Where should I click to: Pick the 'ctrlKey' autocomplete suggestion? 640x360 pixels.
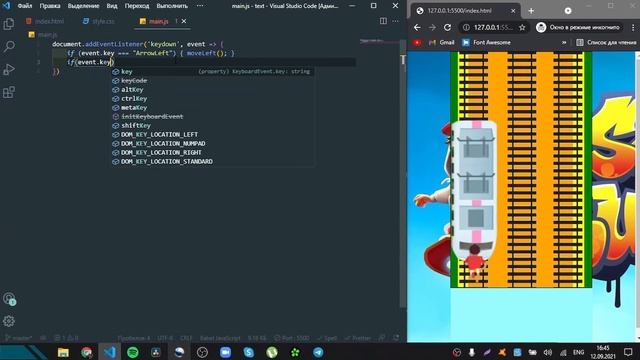pos(213,98)
